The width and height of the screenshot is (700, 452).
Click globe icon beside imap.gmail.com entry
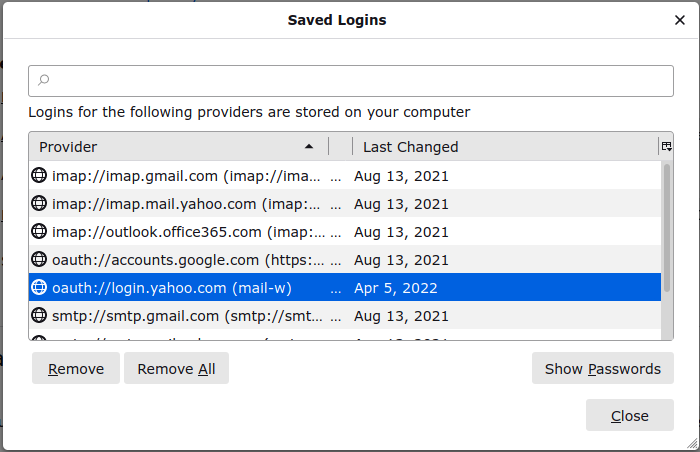(39, 176)
